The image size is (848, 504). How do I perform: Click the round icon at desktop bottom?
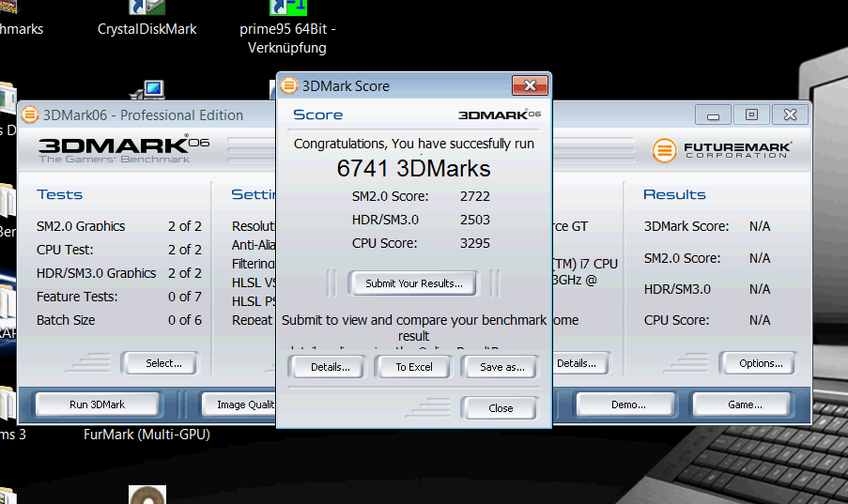[x=147, y=495]
